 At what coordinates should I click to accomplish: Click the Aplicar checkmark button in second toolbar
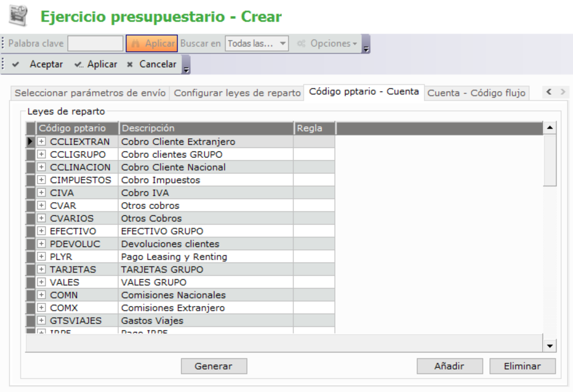pyautogui.click(x=96, y=64)
